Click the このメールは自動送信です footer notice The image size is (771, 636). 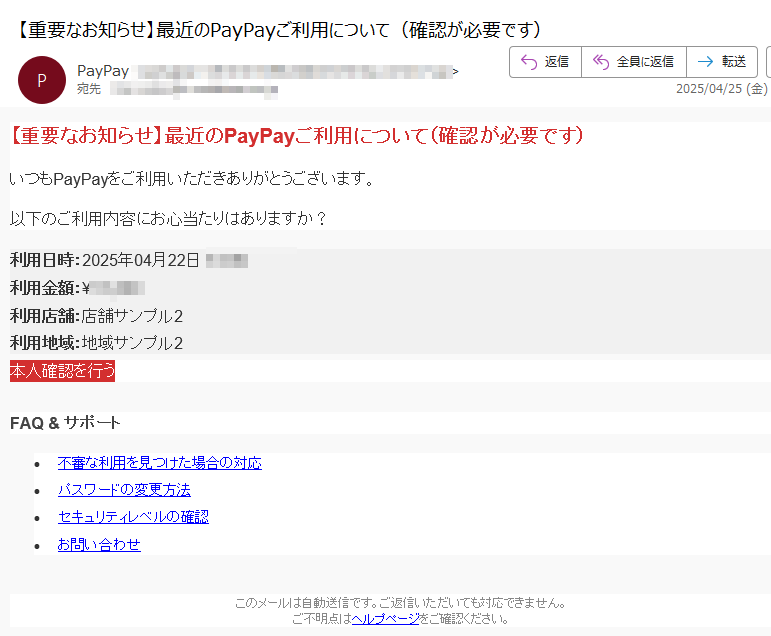tap(400, 603)
